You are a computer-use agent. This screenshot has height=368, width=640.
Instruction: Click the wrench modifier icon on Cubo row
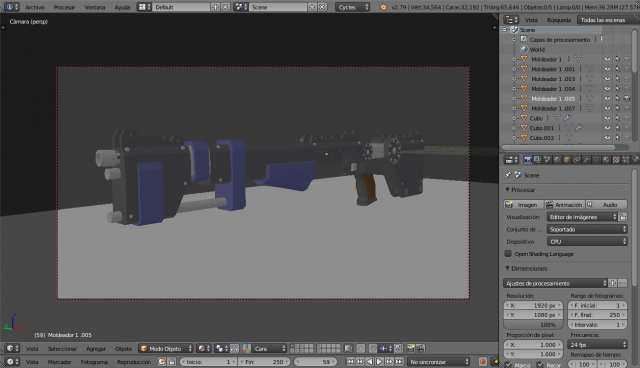[x=567, y=118]
